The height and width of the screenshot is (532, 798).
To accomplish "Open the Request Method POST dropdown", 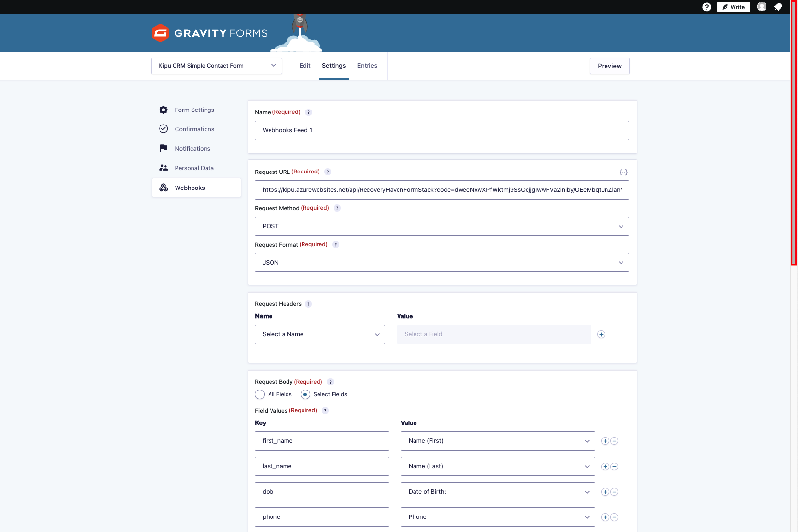I will coord(442,226).
